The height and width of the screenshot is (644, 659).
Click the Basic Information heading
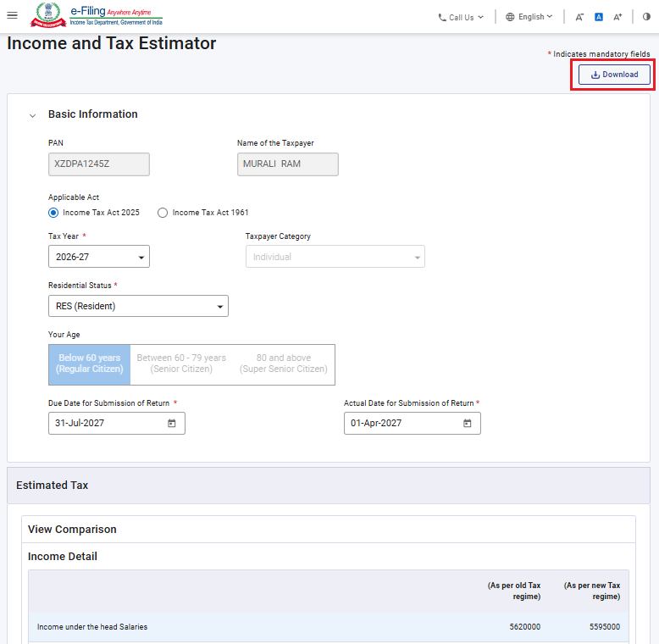coord(93,114)
